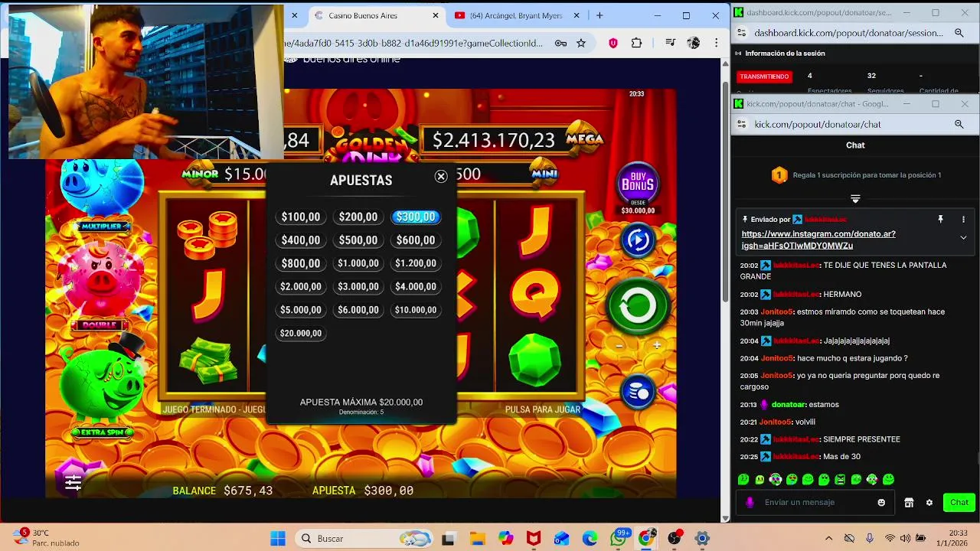Click the green spin button
The width and height of the screenshot is (980, 551).
638,306
